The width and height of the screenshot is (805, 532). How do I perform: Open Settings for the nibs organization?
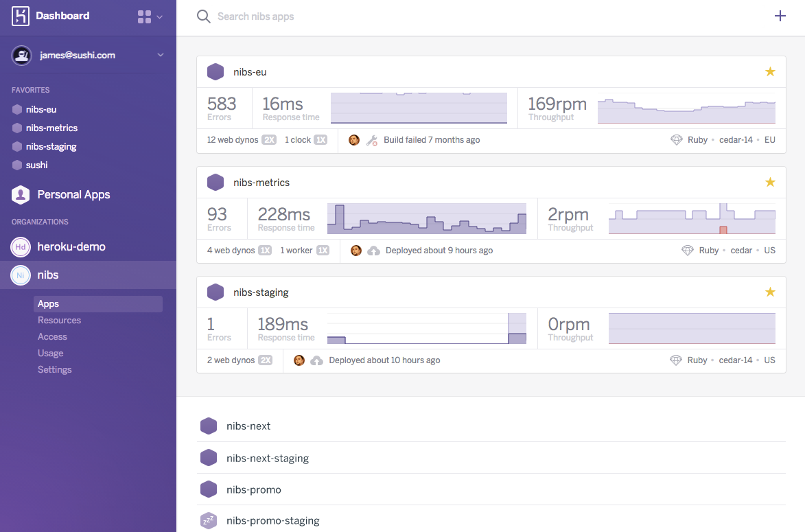click(x=54, y=369)
